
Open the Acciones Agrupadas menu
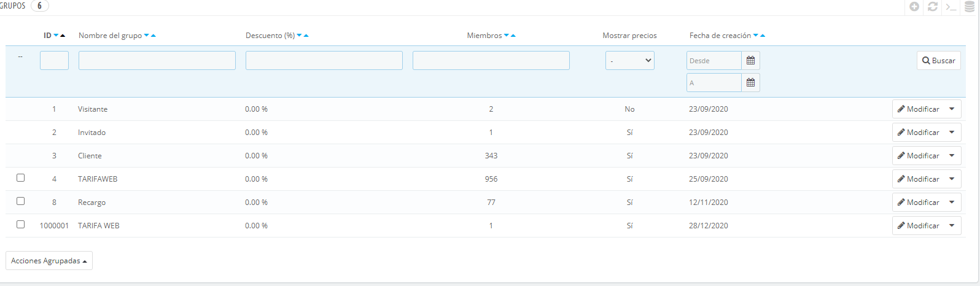click(49, 261)
